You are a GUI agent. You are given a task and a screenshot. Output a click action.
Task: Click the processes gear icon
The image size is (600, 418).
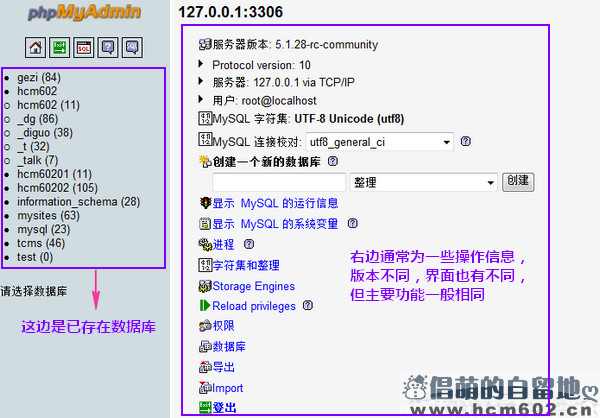click(205, 244)
